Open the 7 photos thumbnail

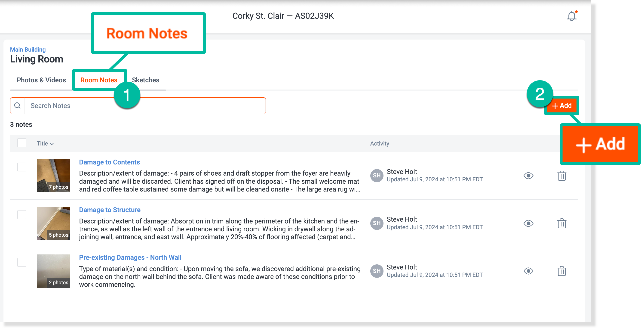(53, 175)
